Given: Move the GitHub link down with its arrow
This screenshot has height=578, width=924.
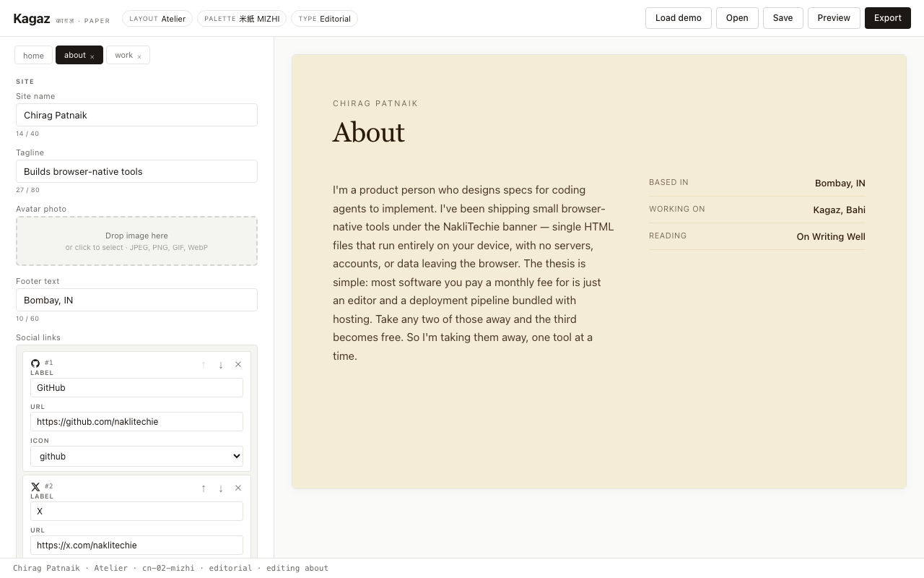Looking at the screenshot, I should pyautogui.click(x=221, y=365).
